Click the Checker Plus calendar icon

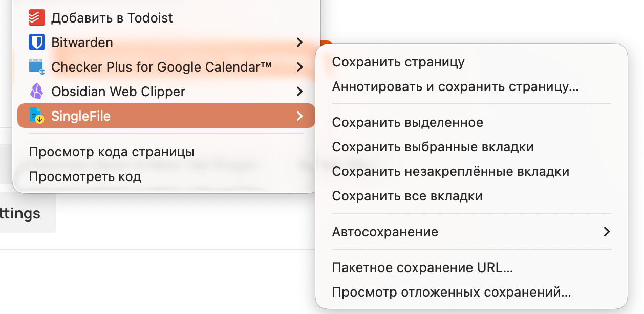pos(37,67)
